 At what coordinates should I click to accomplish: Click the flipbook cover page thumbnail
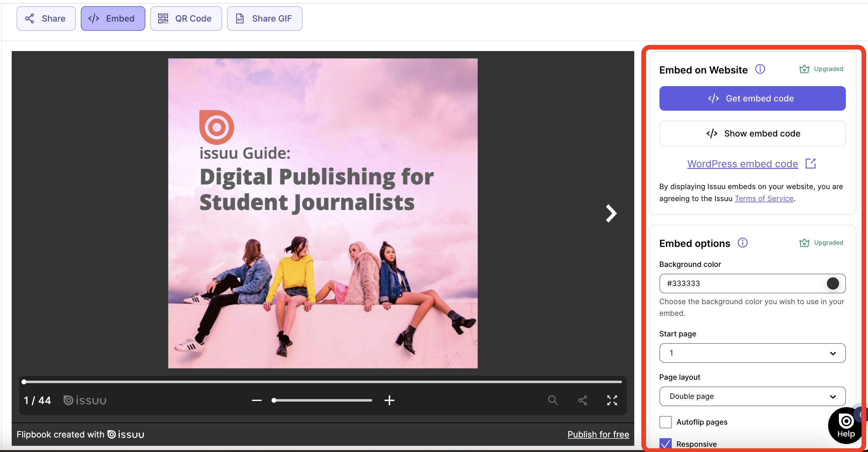(x=323, y=213)
